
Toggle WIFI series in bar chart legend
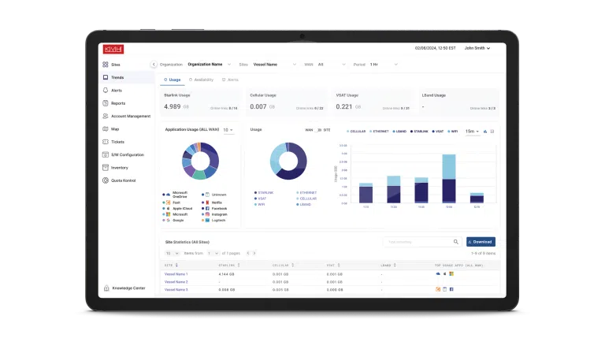coord(453,132)
